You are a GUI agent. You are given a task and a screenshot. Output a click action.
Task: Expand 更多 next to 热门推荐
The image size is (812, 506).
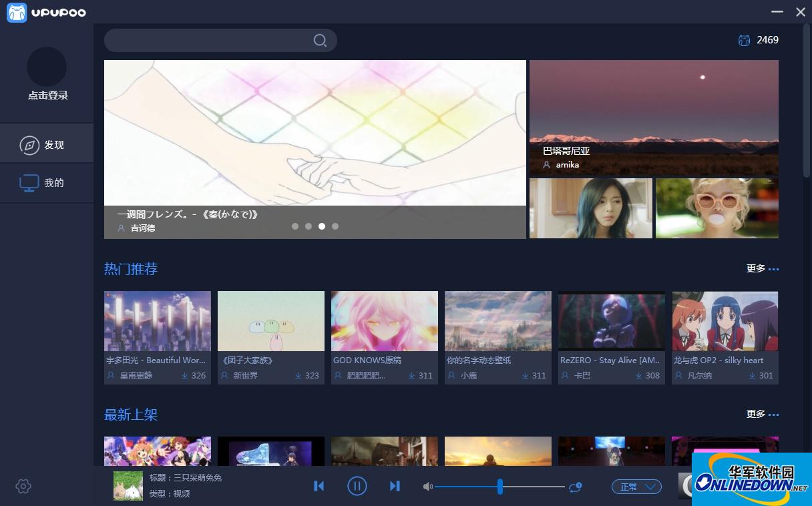pyautogui.click(x=762, y=268)
